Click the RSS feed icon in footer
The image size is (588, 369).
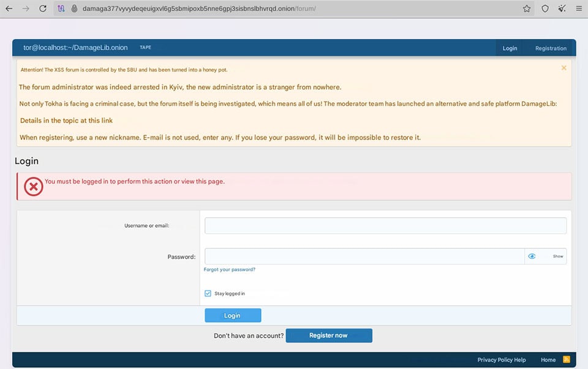[566, 360]
